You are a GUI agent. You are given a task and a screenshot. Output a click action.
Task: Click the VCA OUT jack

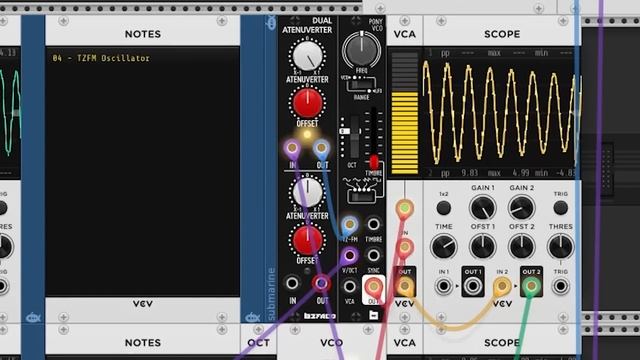404,286
